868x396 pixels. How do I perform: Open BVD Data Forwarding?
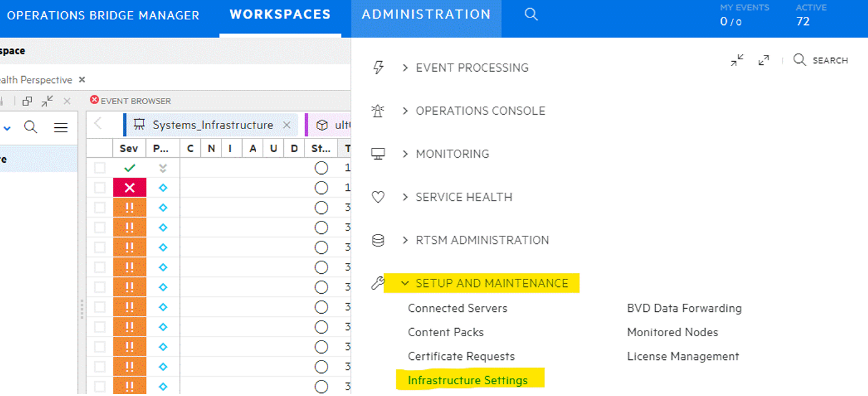pos(685,308)
